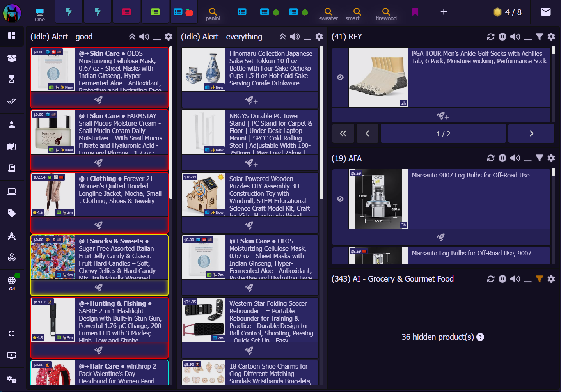Toggle sound for RFY panel
The height and width of the screenshot is (392, 561).
[515, 37]
